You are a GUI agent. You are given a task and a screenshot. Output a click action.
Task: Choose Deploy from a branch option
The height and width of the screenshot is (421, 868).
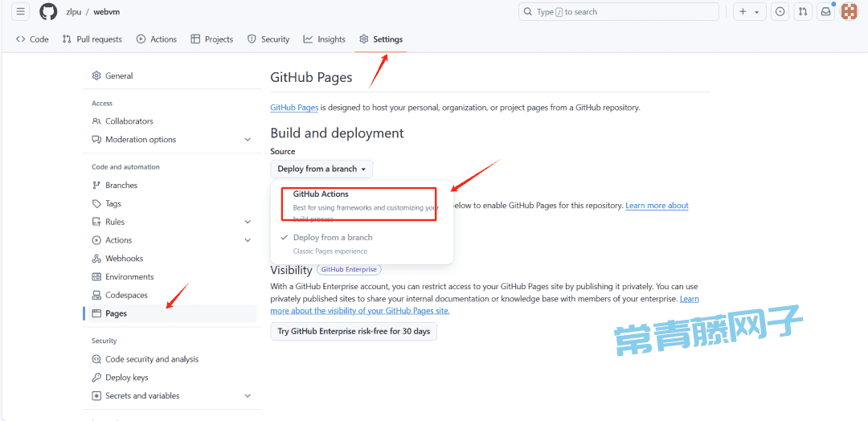[x=362, y=243]
